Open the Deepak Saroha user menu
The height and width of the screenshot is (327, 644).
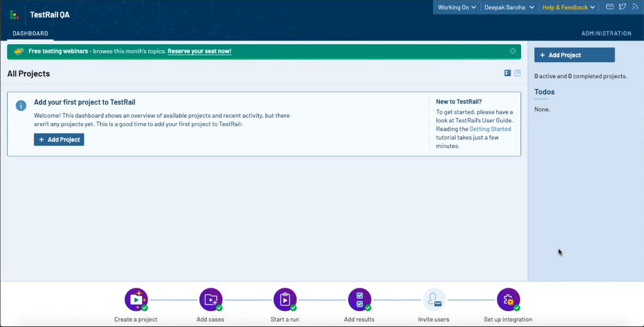509,7
